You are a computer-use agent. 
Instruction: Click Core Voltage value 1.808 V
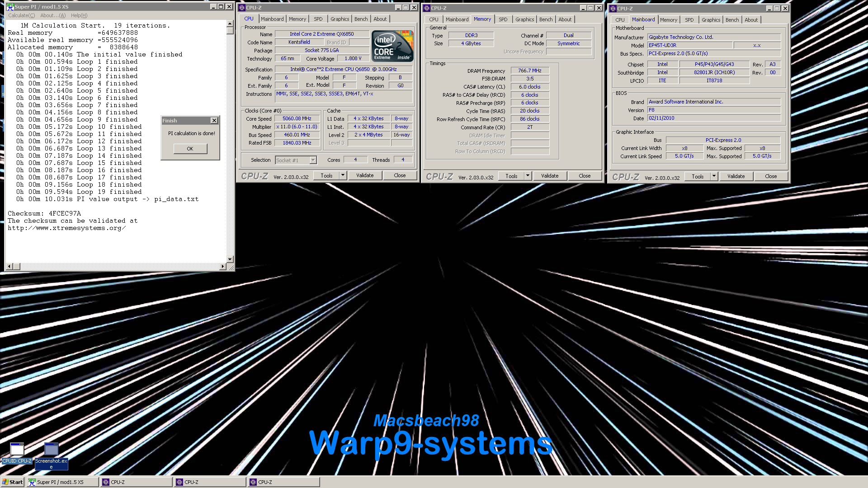point(353,59)
